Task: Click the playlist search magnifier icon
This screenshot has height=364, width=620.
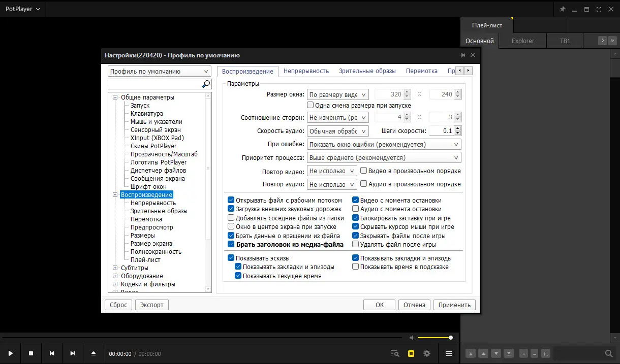Action: [608, 353]
